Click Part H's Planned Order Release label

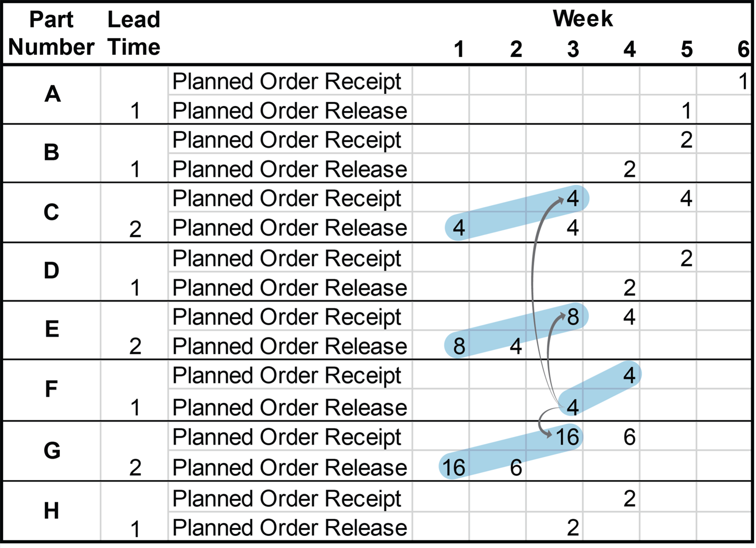[x=289, y=527]
